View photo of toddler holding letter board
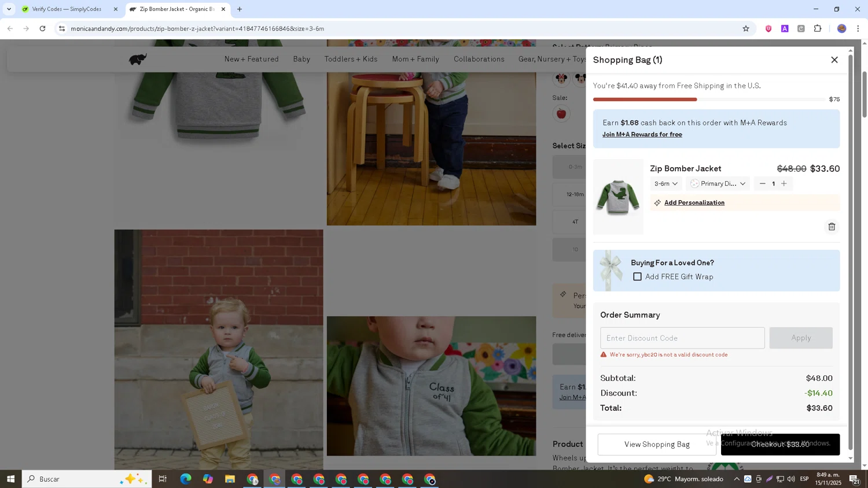Image resolution: width=868 pixels, height=488 pixels. (219, 349)
